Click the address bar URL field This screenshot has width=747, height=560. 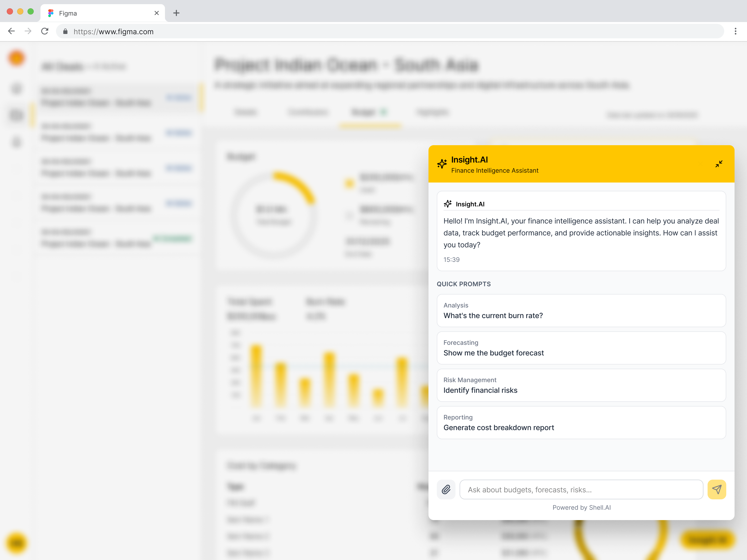(x=390, y=31)
